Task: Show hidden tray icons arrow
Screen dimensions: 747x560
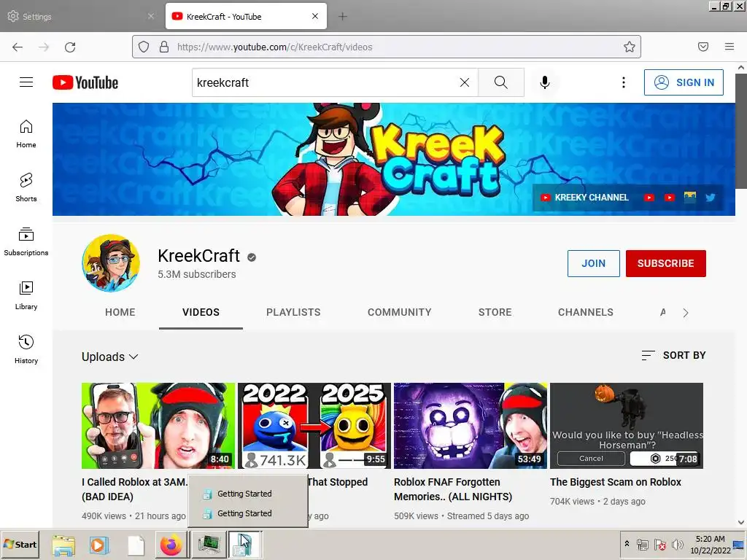Action: coord(627,543)
